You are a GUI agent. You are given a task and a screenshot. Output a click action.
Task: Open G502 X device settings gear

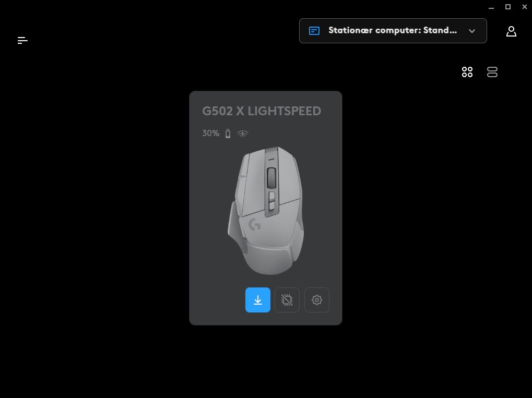pos(317,300)
